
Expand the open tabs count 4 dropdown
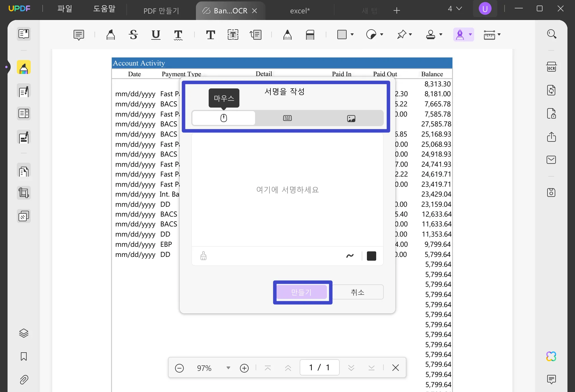point(455,9)
